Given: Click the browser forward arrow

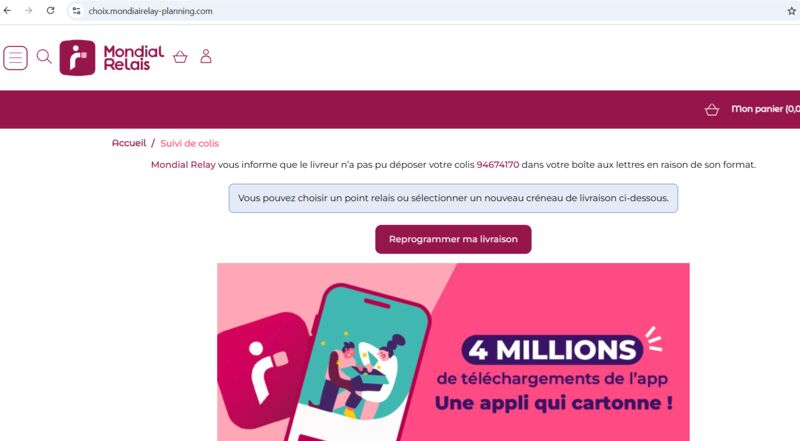Looking at the screenshot, I should [29, 11].
